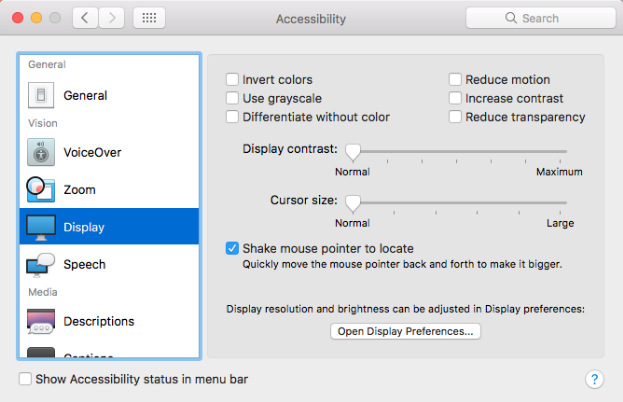This screenshot has height=402, width=623.
Task: Choose the Zoom magnifier icon
Action: tap(41, 189)
